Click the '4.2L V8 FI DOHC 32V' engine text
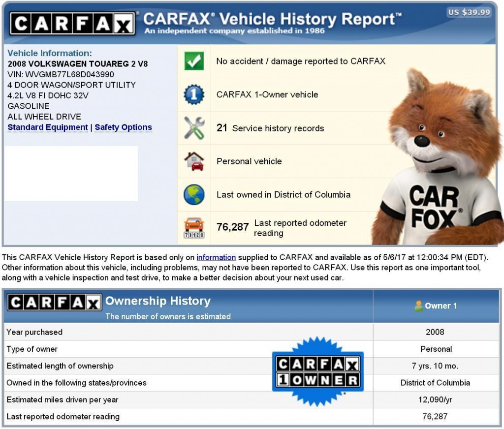Viewport: 504px width, 429px height. pos(48,95)
